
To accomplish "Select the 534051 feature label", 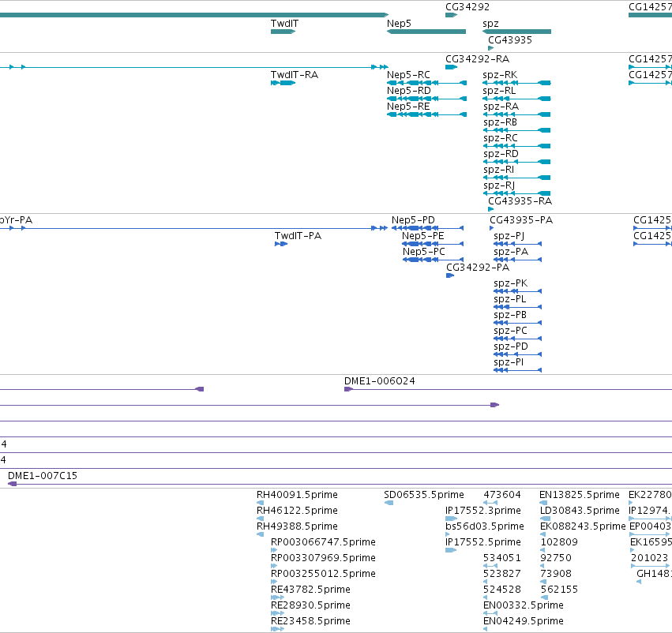I will point(502,558).
